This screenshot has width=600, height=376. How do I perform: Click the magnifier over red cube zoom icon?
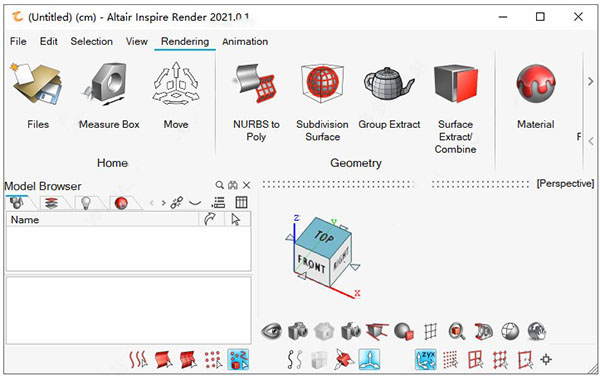point(457,331)
